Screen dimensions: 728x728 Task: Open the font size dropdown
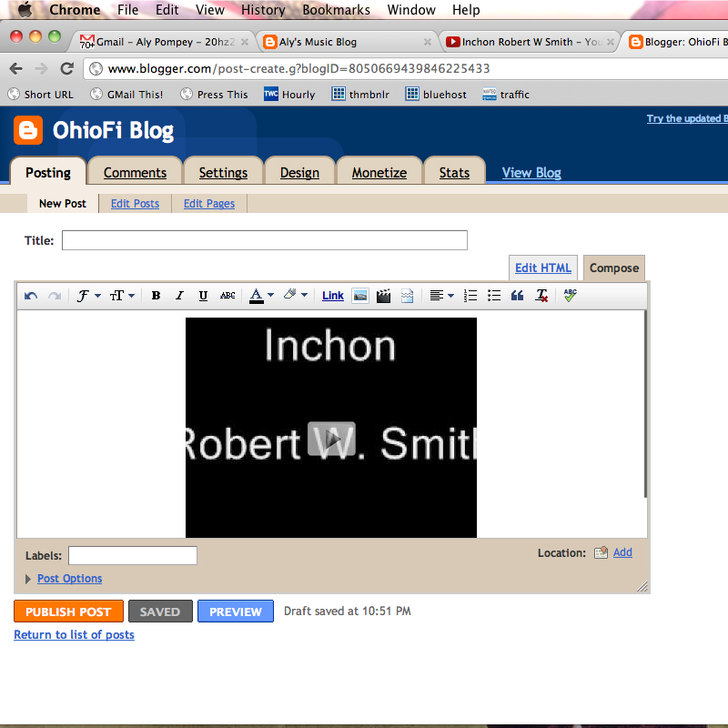[122, 296]
